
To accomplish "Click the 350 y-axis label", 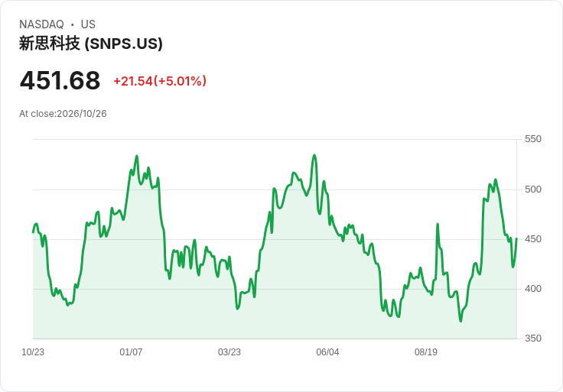I will (x=533, y=339).
